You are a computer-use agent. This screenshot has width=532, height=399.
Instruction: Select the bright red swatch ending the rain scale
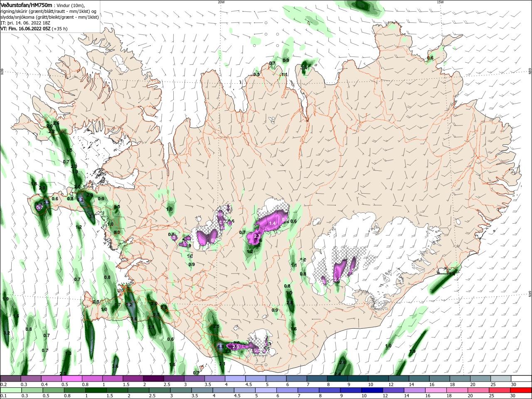click(521, 390)
